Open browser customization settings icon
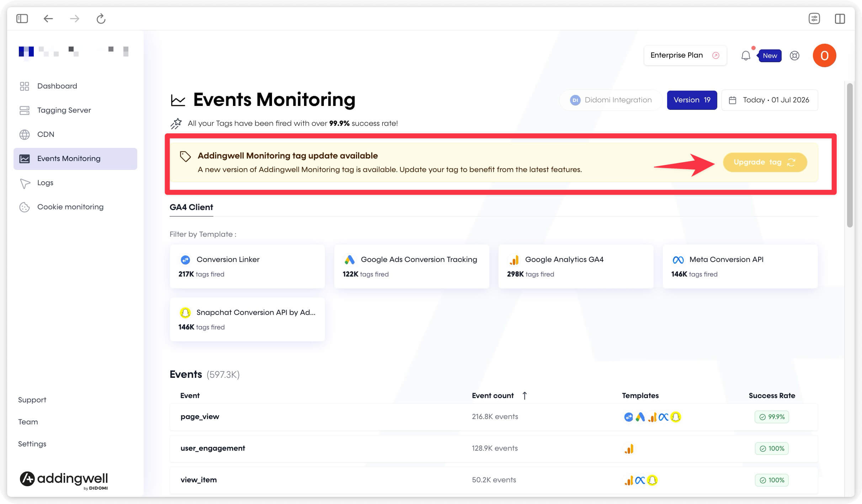 (x=814, y=18)
